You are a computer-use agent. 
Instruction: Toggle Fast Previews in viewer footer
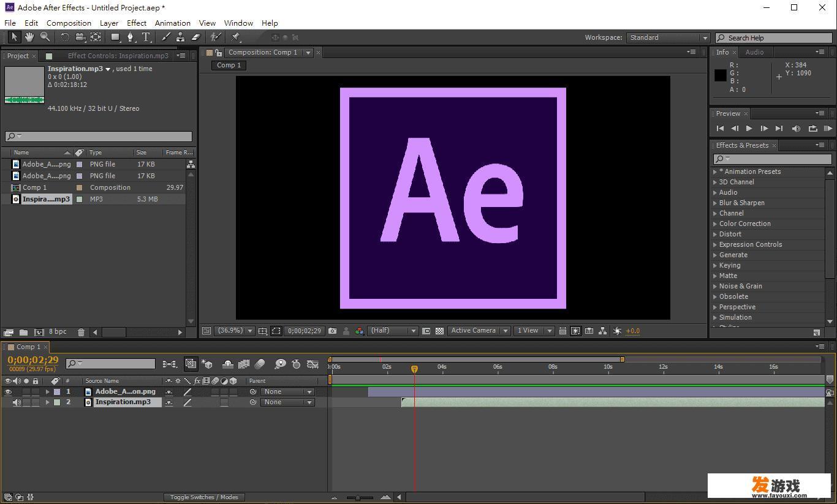pos(575,331)
